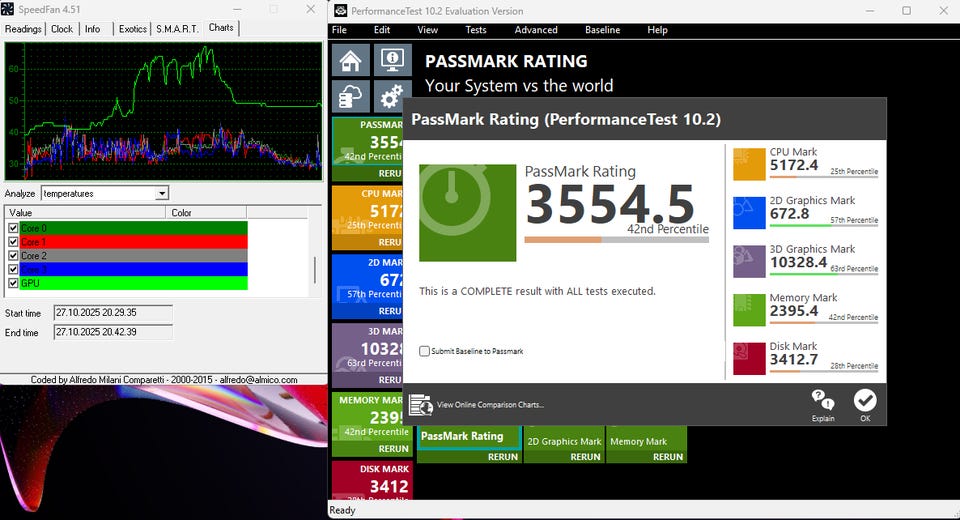This screenshot has width=960, height=520.
Task: Uncheck the Core 2 checkbox
Action: pos(13,255)
